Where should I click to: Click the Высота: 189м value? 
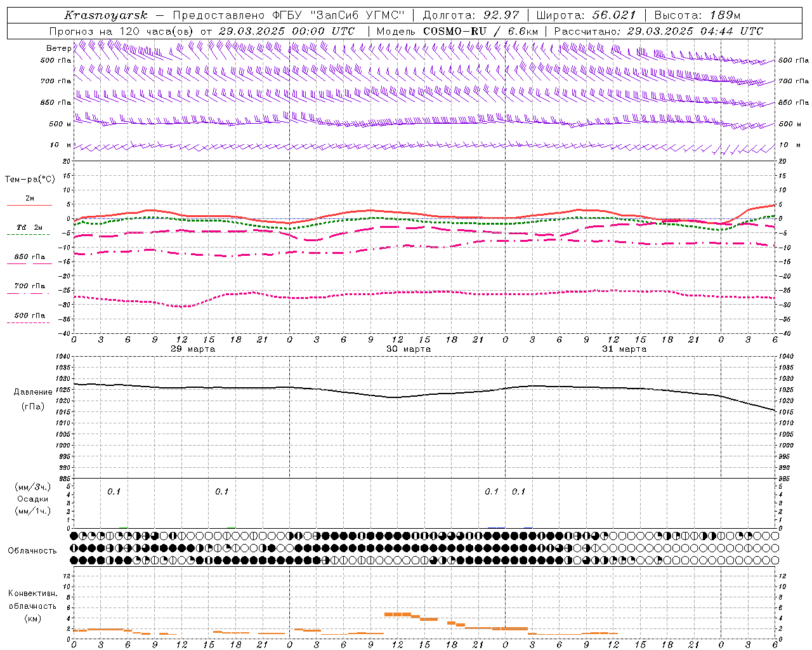tap(697, 15)
